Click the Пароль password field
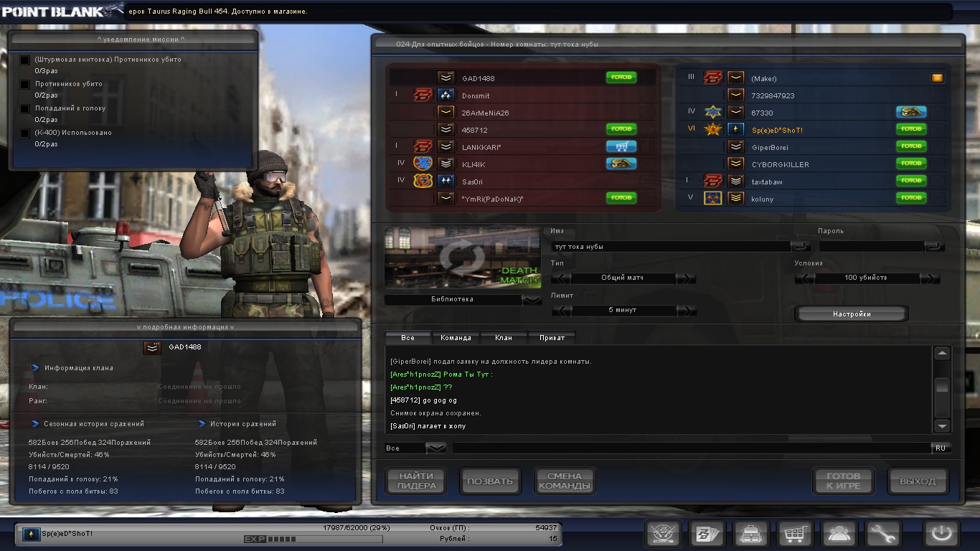This screenshot has height=551, width=980. point(872,246)
